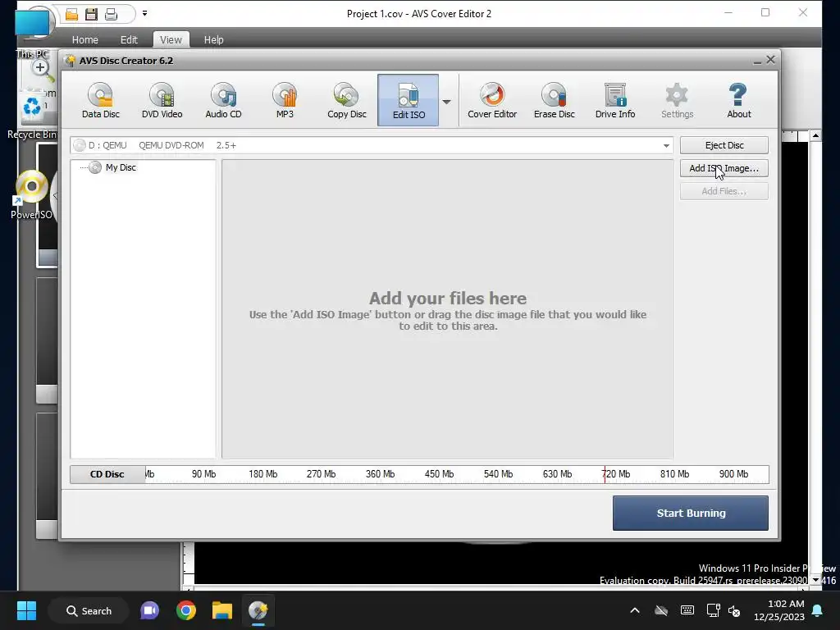Click Add ISO Image button

pyautogui.click(x=724, y=168)
